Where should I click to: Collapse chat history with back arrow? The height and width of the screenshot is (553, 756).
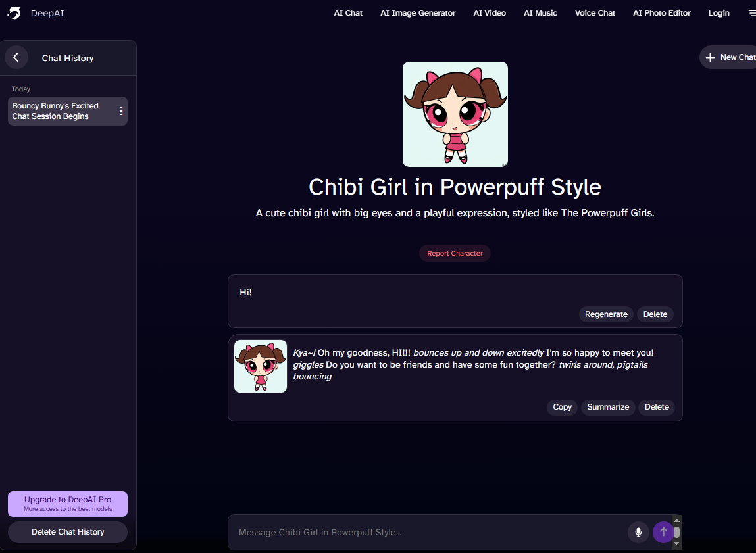(x=16, y=58)
